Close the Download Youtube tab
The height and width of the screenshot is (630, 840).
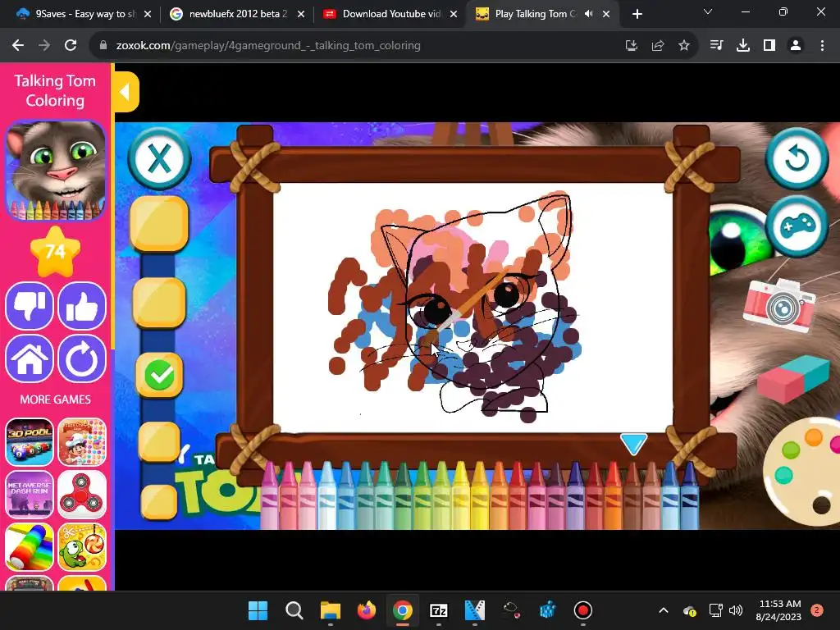point(454,14)
